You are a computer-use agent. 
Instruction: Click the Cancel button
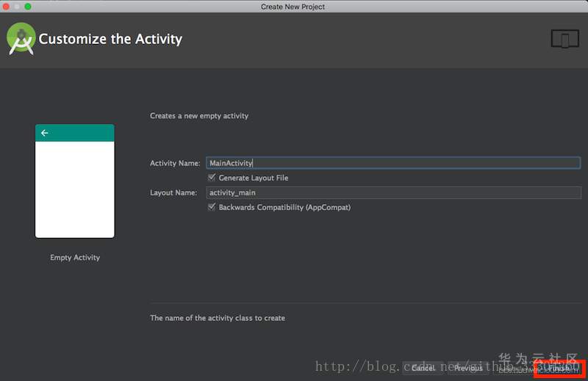(x=423, y=368)
